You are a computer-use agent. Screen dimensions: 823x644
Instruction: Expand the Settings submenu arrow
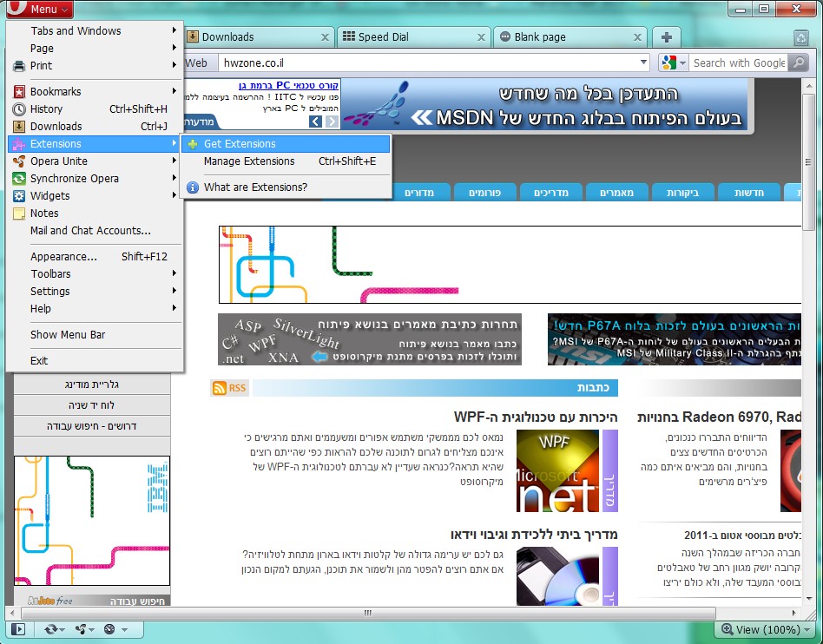tap(174, 291)
